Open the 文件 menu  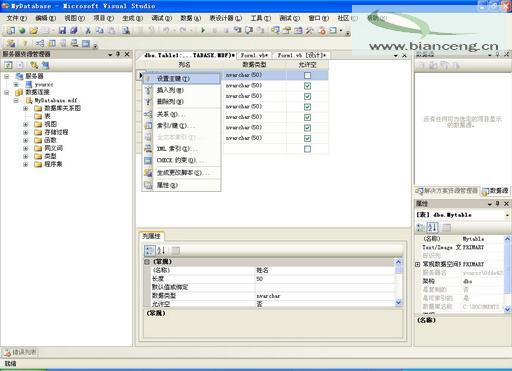tap(16, 18)
